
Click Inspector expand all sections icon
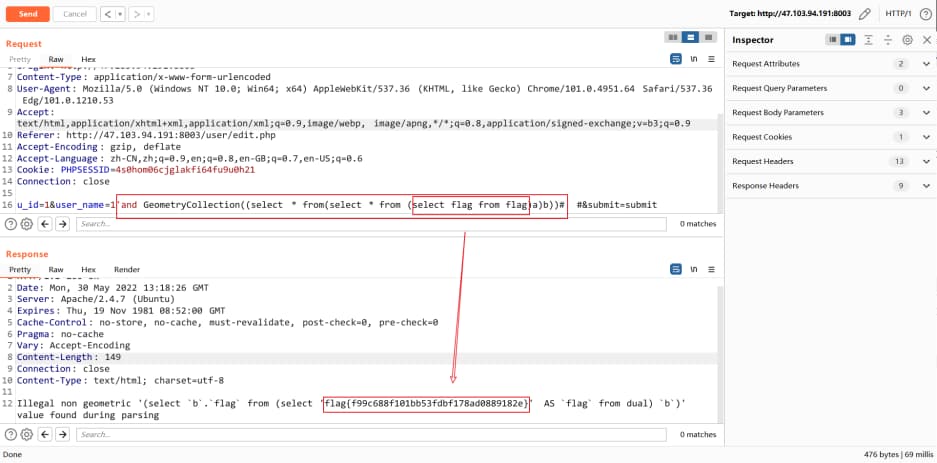[869, 40]
